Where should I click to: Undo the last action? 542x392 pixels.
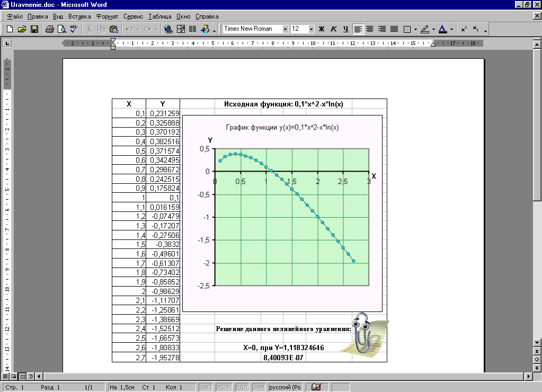click(129, 29)
